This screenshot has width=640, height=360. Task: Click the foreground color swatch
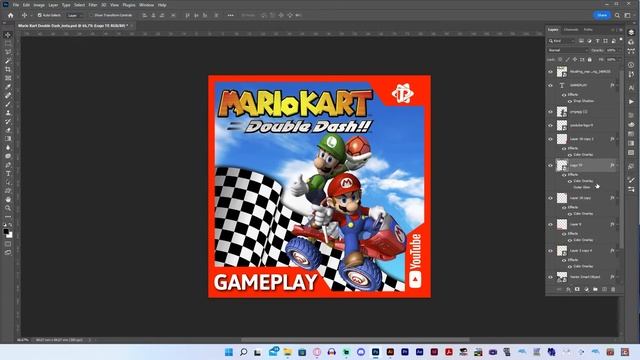(6, 231)
